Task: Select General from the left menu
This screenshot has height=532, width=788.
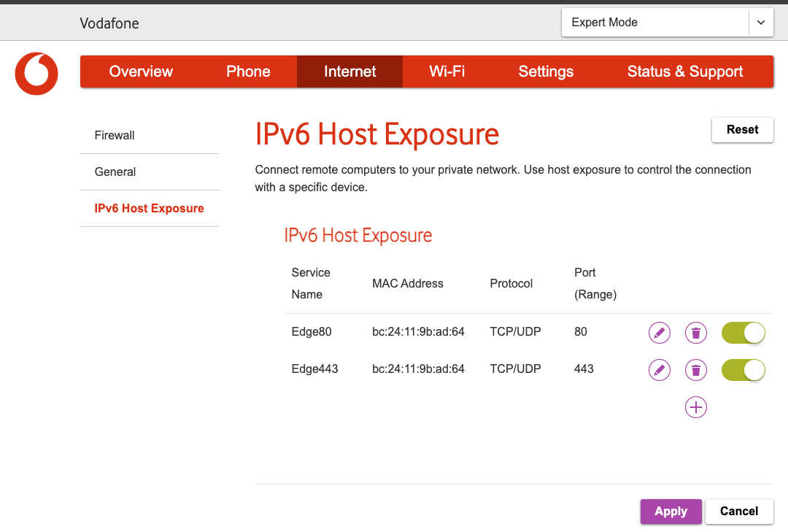Action: tap(115, 171)
